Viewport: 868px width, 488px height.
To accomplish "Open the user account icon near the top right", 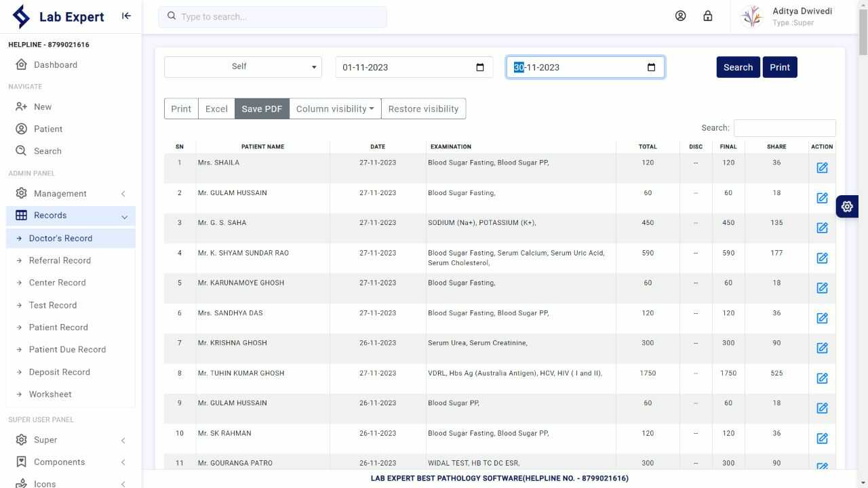I will click(680, 15).
